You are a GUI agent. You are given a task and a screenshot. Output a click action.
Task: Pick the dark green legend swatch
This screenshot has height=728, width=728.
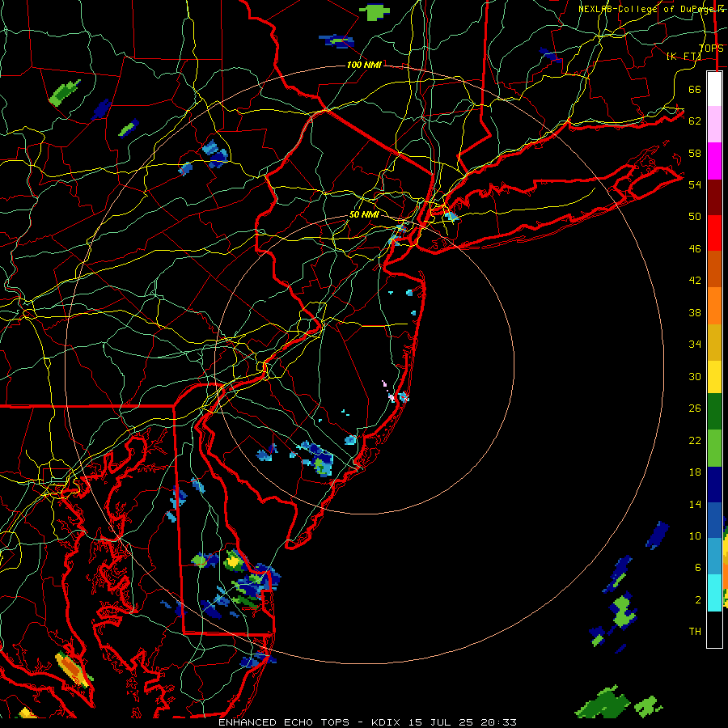coord(714,412)
